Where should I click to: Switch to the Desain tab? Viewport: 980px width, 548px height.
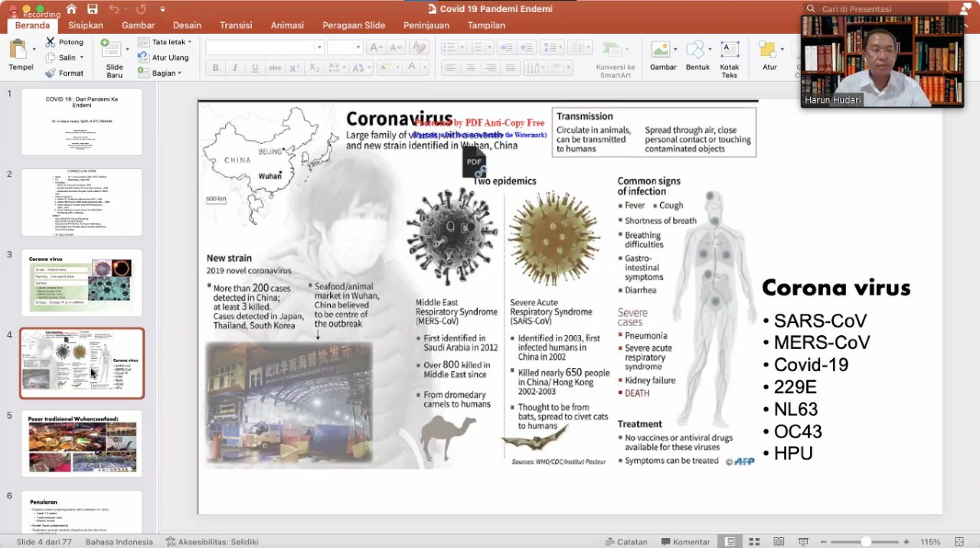[188, 25]
